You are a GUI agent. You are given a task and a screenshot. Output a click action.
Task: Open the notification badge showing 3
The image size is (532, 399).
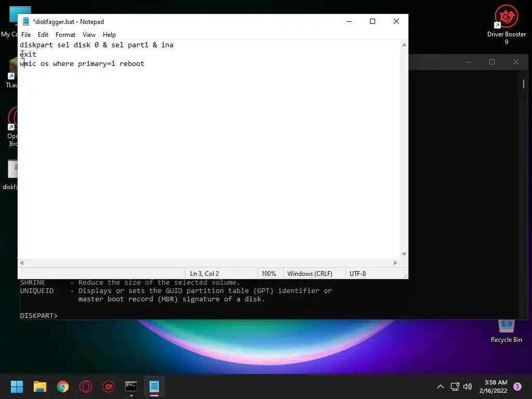coord(517,387)
